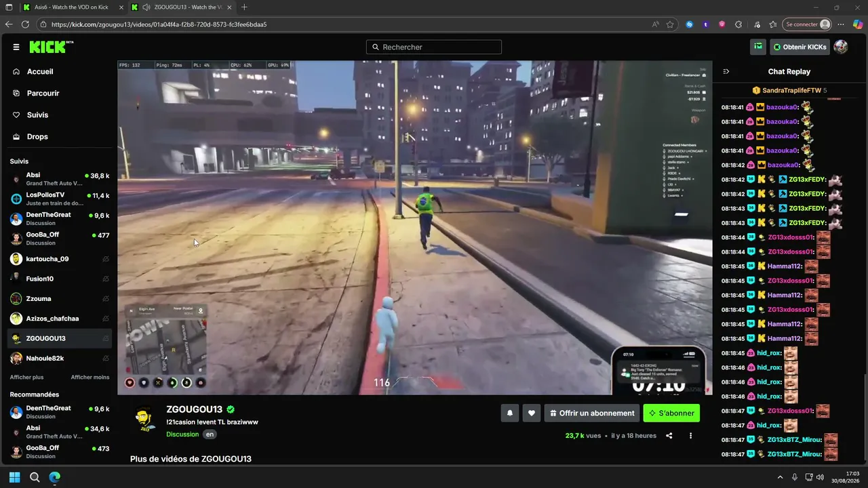Click the video player to toggle playback

click(414, 228)
